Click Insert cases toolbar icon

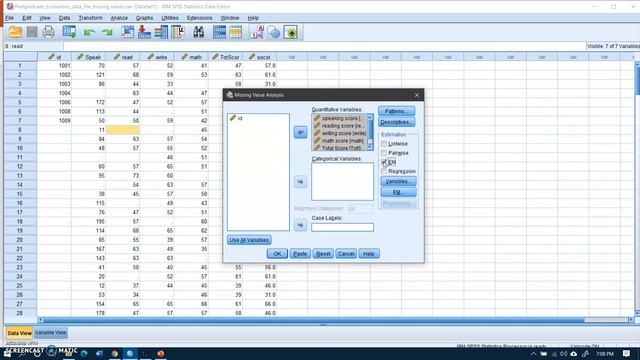click(219, 32)
